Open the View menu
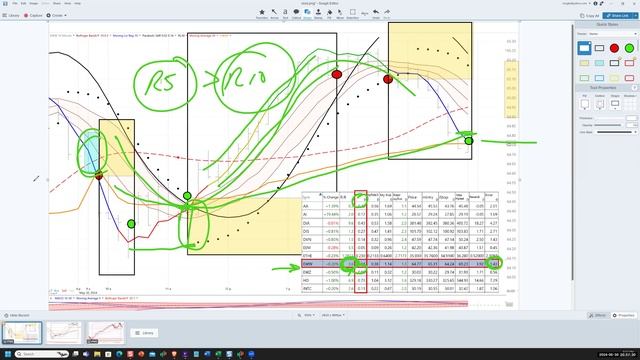Screen dimensions: 640x360 click(67, 3)
